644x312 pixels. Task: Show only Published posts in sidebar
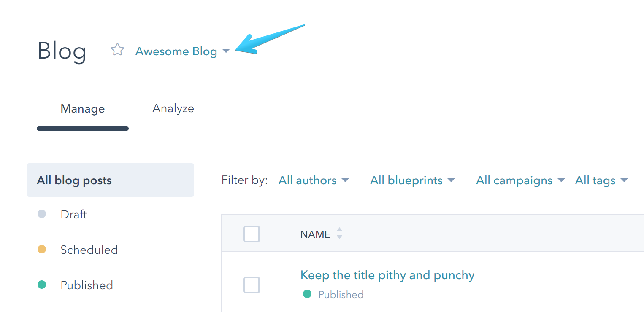click(x=87, y=285)
